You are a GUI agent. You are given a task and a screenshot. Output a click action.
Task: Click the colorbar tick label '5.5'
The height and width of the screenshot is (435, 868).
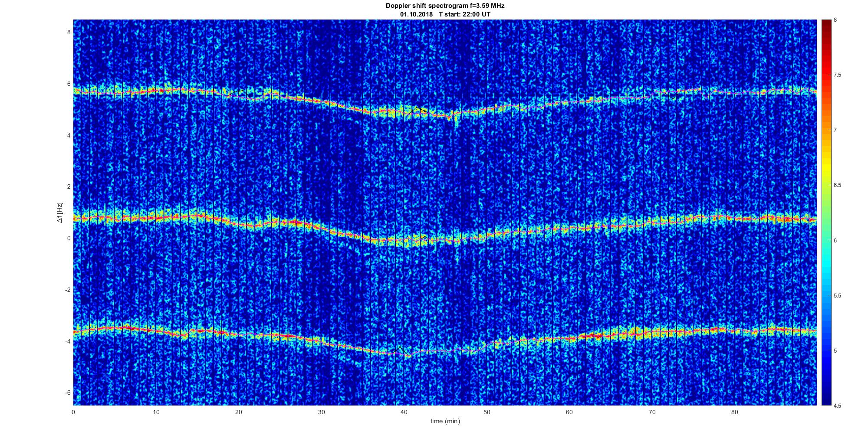click(838, 295)
